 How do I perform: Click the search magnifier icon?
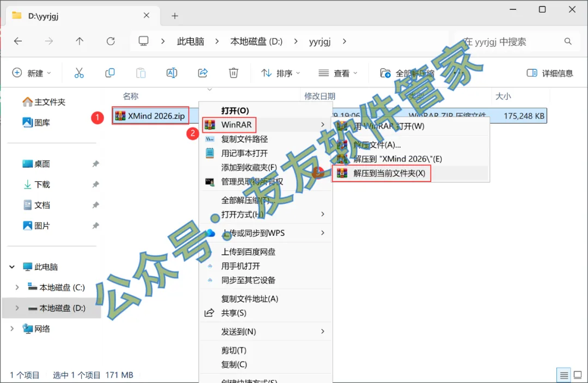(x=568, y=41)
